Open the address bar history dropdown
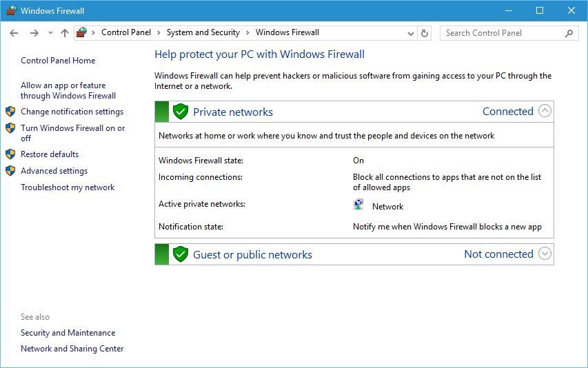 [x=410, y=33]
